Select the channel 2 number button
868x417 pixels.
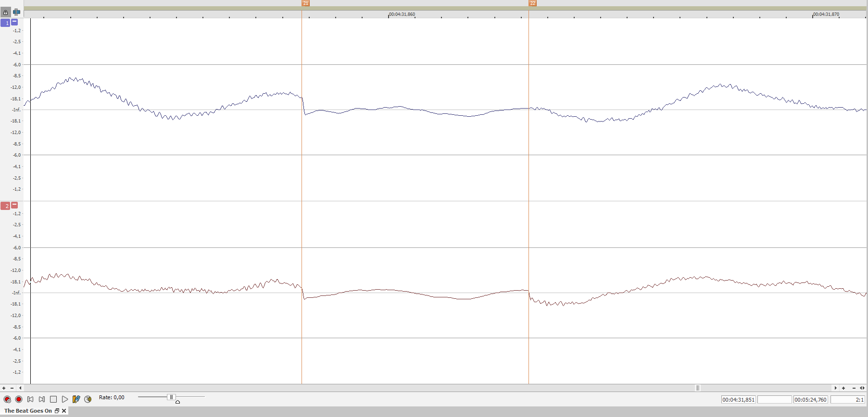[6, 206]
